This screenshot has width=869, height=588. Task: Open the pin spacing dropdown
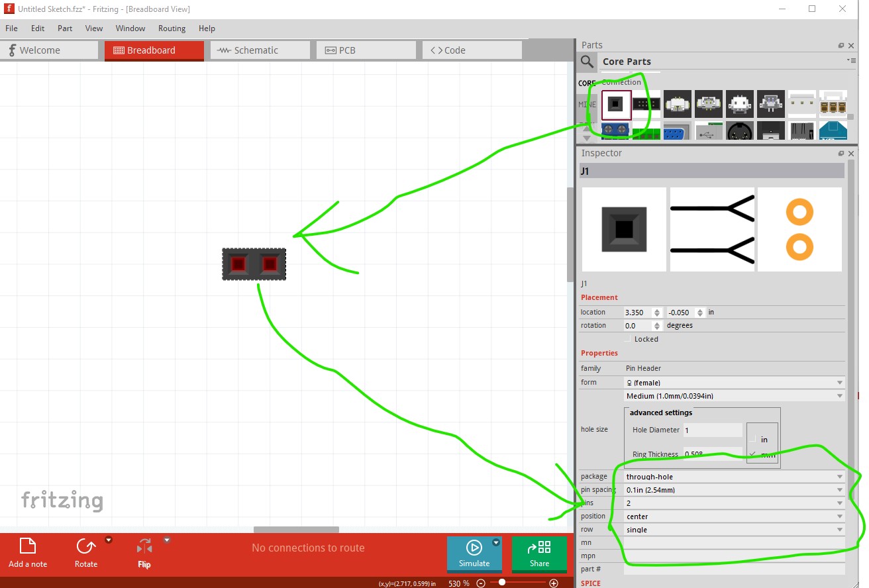click(734, 490)
